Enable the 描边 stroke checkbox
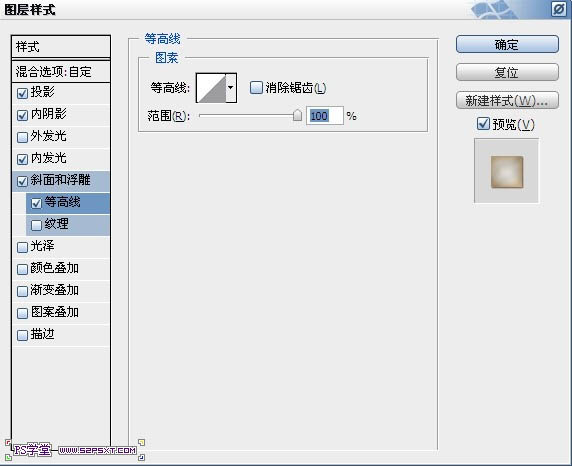The image size is (572, 466). pos(22,335)
